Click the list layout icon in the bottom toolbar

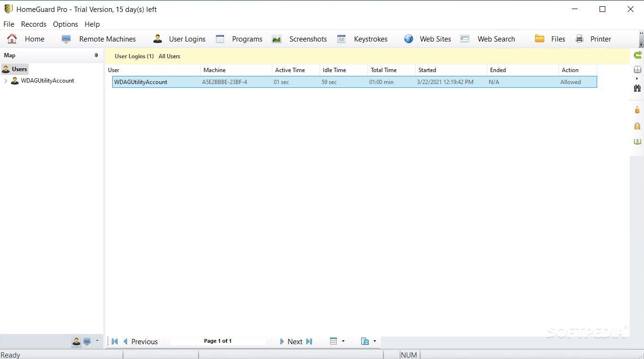333,341
